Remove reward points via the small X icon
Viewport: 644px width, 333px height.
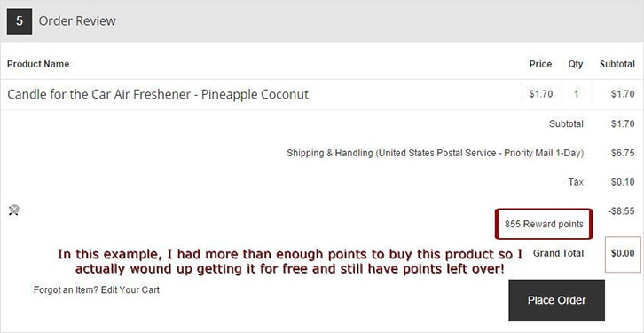(13, 210)
